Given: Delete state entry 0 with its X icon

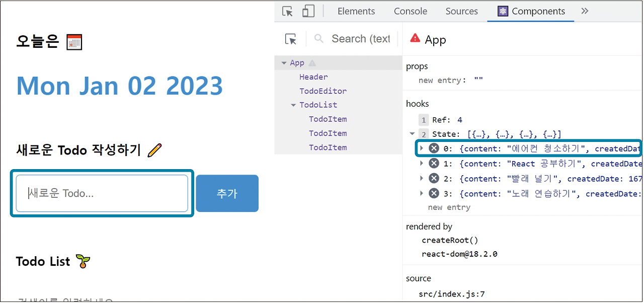Looking at the screenshot, I should (434, 148).
